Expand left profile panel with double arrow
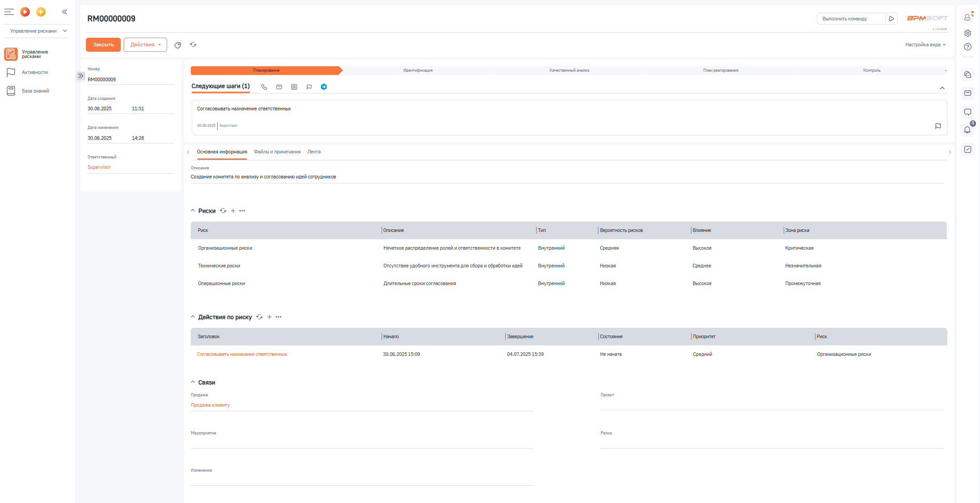980x503 pixels. [x=80, y=76]
